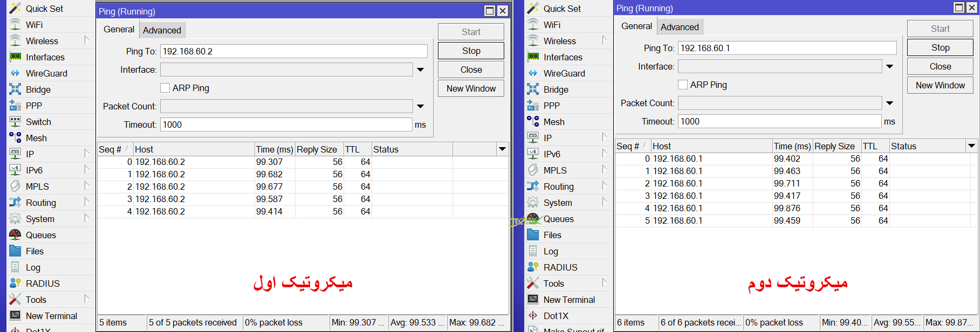The image size is (980, 332).
Task: Open Packet Count dropdown in the right ping window
Action: tap(889, 103)
